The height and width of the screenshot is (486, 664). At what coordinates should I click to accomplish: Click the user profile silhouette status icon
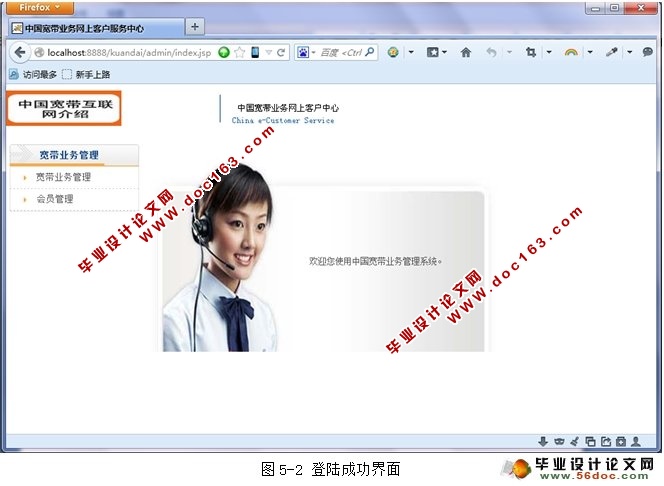tap(636, 442)
